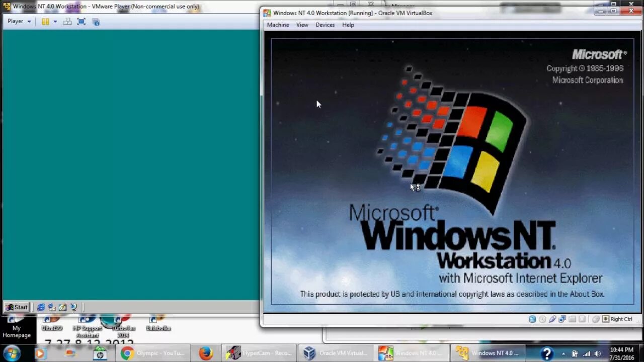
Task: Open the Devices menu in VirtualBox
Action: coord(325,25)
